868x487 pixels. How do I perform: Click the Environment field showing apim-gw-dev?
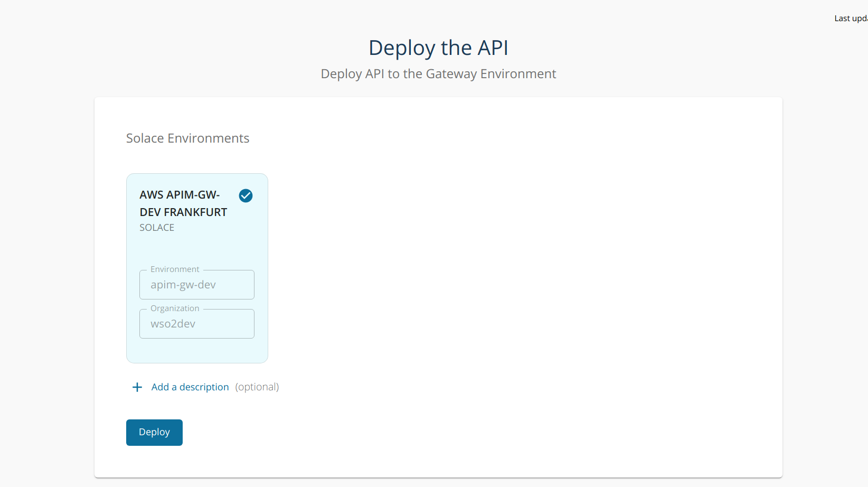tap(196, 284)
